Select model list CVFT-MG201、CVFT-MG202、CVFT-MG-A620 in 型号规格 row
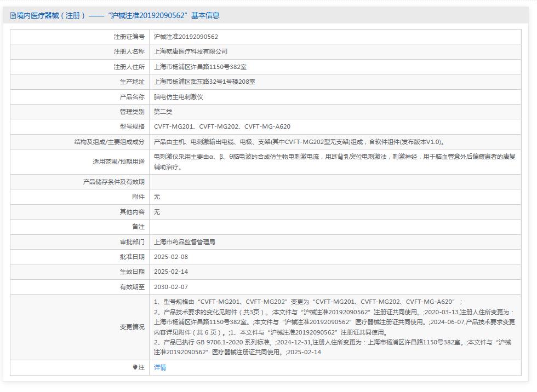Screen dimensions: 537x392 222,126
